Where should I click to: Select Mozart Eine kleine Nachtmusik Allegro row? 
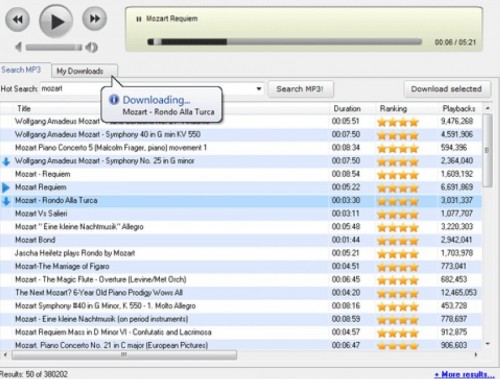click(241, 227)
